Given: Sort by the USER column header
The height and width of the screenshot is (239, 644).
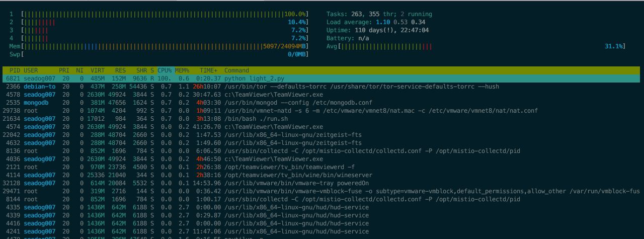Looking at the screenshot, I should (x=31, y=70).
